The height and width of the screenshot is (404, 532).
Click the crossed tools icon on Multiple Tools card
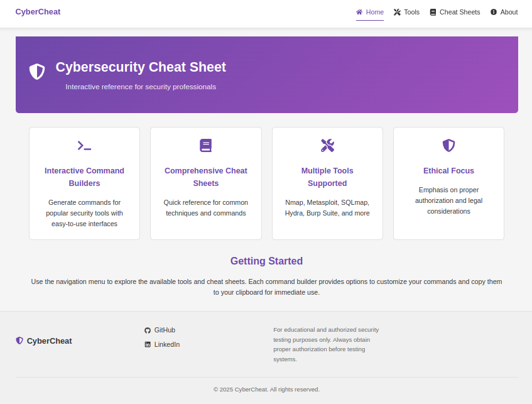pyautogui.click(x=327, y=146)
